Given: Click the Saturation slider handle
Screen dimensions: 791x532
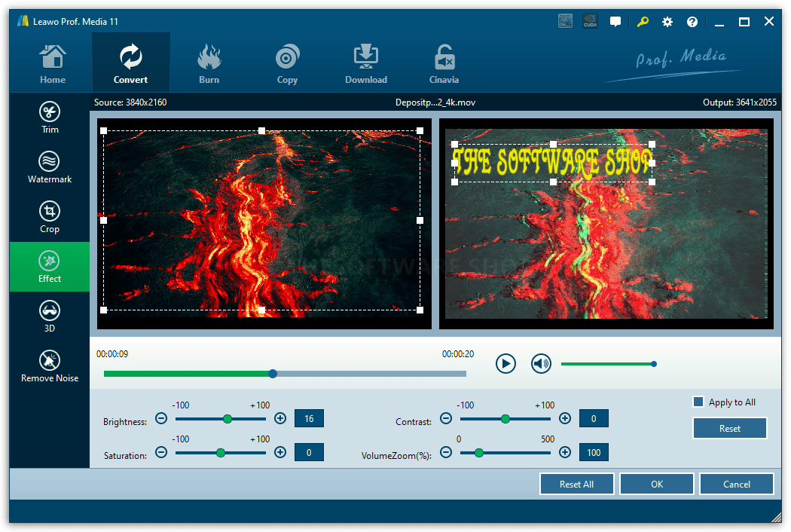Looking at the screenshot, I should click(x=221, y=453).
